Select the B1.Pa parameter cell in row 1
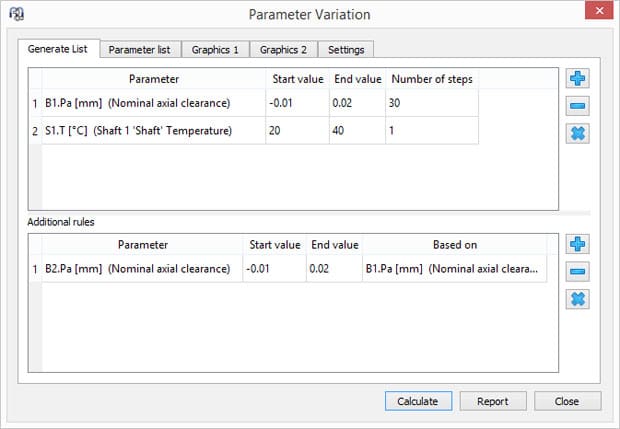This screenshot has width=620, height=429. click(x=153, y=103)
